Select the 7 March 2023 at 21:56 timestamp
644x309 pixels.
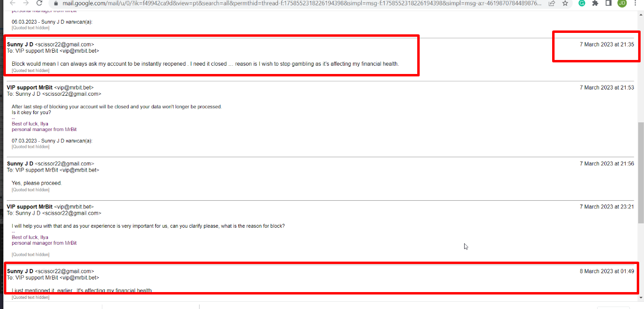pos(607,163)
